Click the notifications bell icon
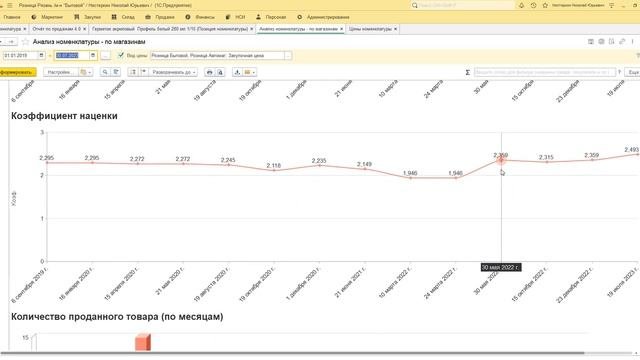 (521, 5)
